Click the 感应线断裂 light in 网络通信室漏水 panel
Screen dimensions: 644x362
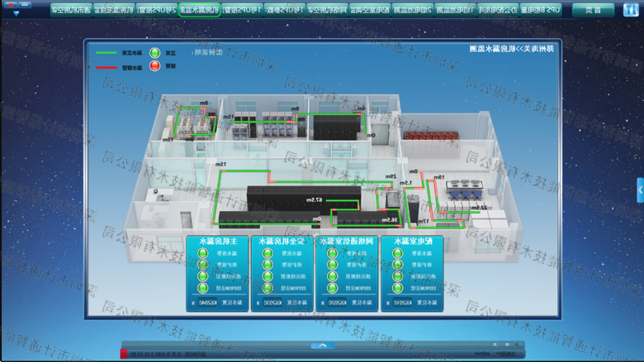pos(333,276)
